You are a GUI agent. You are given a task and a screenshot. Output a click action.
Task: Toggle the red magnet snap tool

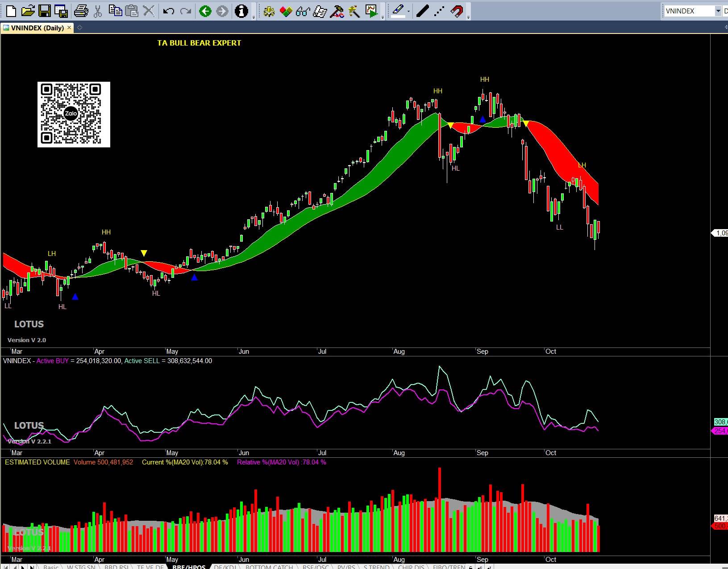click(x=457, y=11)
